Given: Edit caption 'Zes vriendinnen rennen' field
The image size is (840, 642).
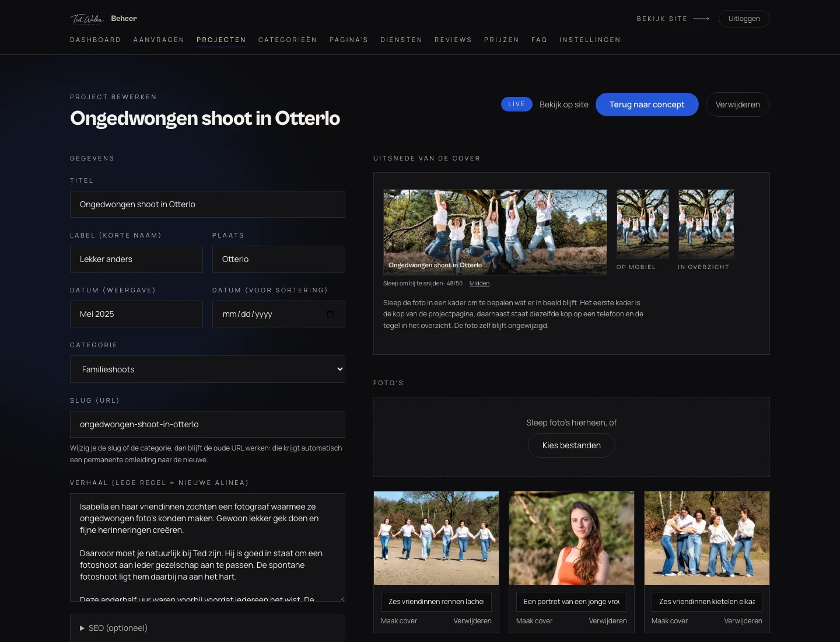Looking at the screenshot, I should 436,602.
